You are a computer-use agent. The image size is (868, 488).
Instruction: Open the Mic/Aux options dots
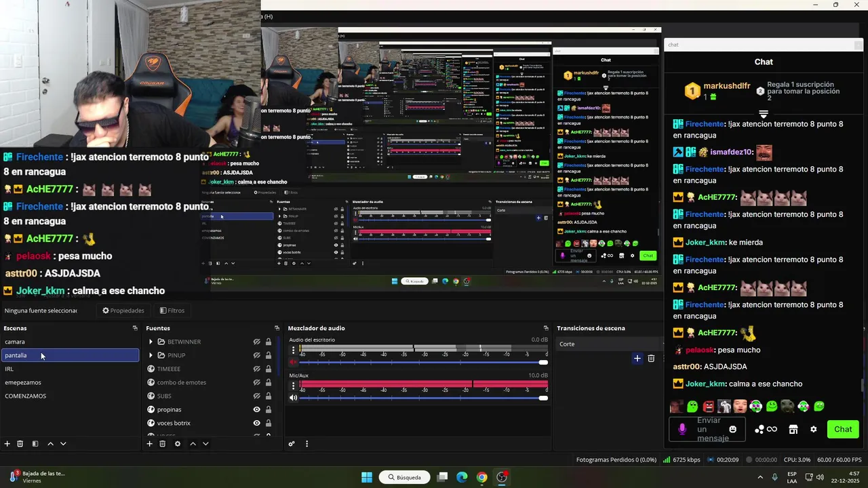coord(294,386)
